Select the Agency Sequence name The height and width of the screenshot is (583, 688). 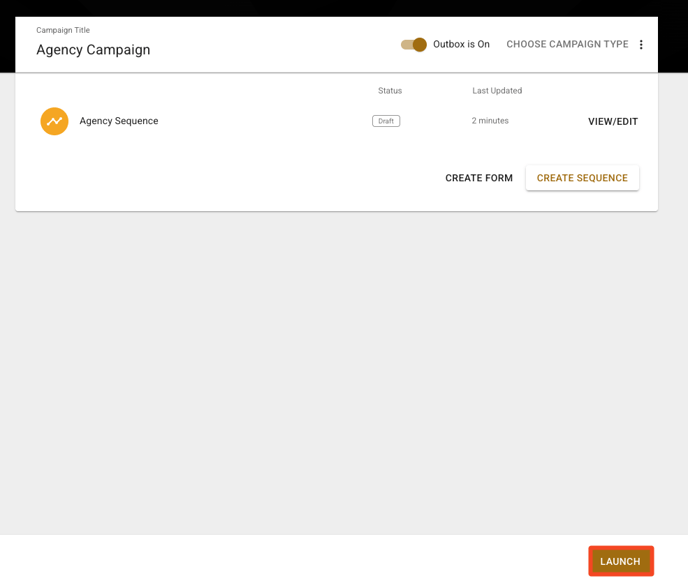tap(119, 121)
